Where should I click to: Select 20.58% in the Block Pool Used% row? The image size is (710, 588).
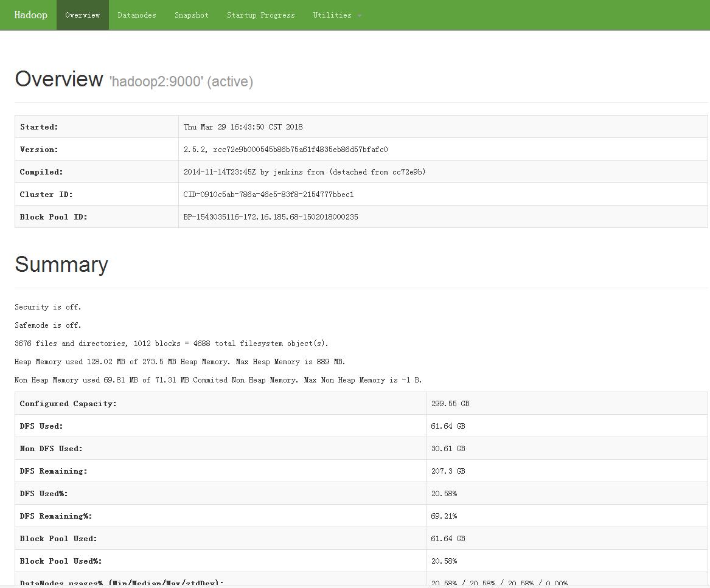pyautogui.click(x=444, y=561)
